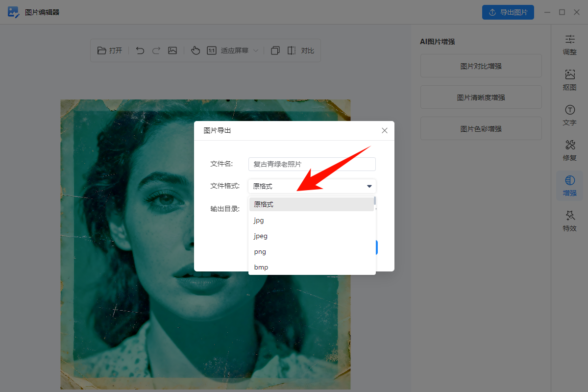The height and width of the screenshot is (392, 588).
Task: Select the 修复 repair panel
Action: click(x=569, y=150)
